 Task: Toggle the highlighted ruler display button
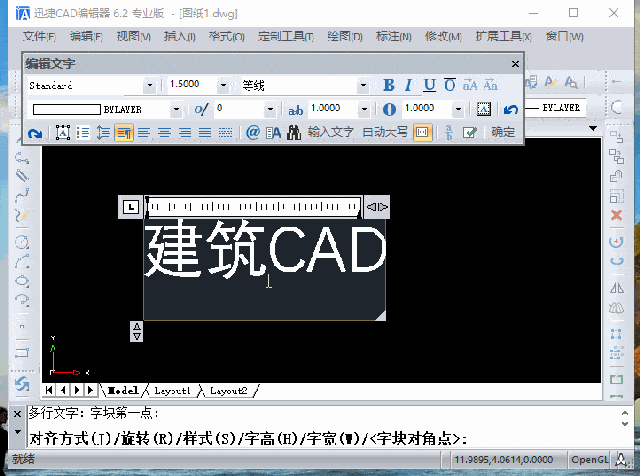click(422, 132)
